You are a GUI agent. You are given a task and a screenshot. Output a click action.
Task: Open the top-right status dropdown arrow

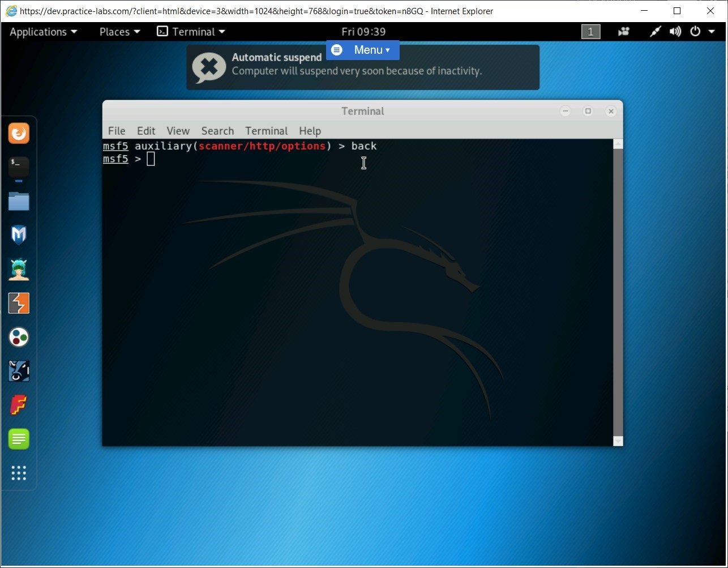[x=712, y=32]
